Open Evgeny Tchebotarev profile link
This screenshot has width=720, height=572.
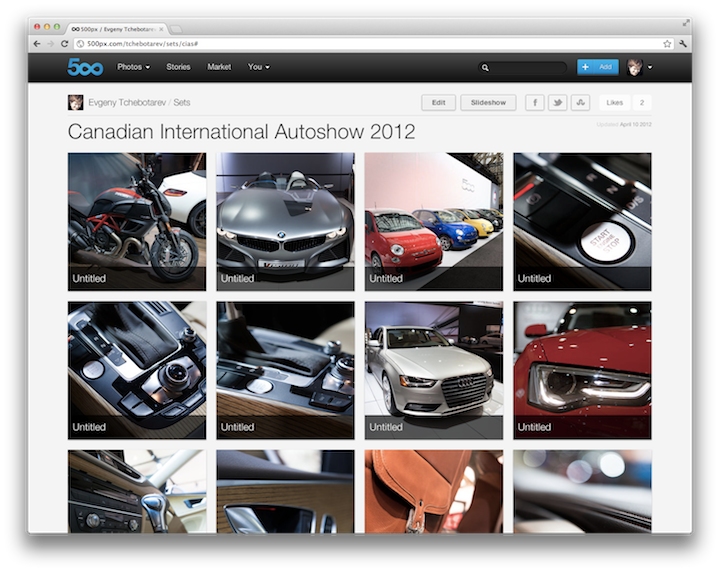pos(127,102)
